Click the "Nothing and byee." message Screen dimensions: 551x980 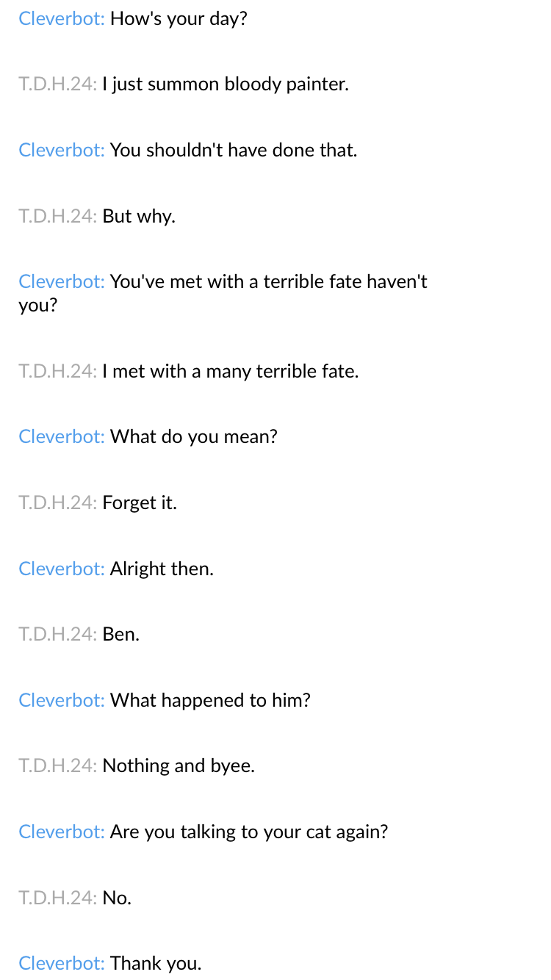click(x=179, y=765)
